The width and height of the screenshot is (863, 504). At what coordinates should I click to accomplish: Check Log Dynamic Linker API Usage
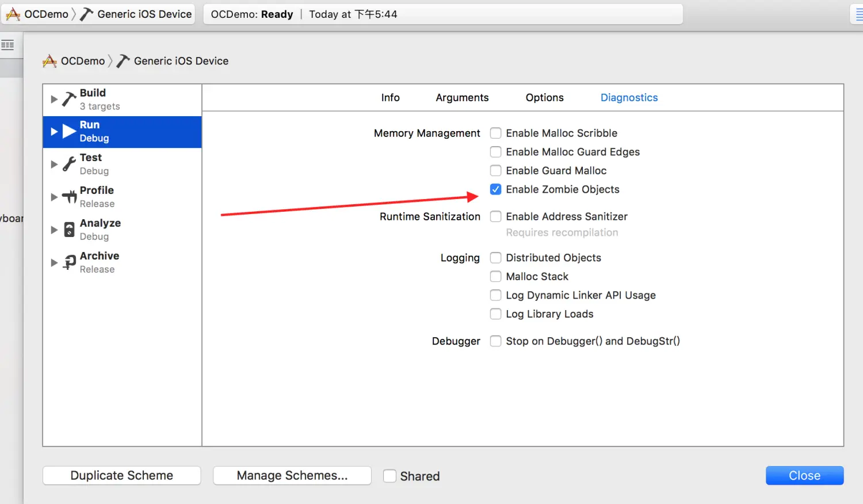(495, 295)
